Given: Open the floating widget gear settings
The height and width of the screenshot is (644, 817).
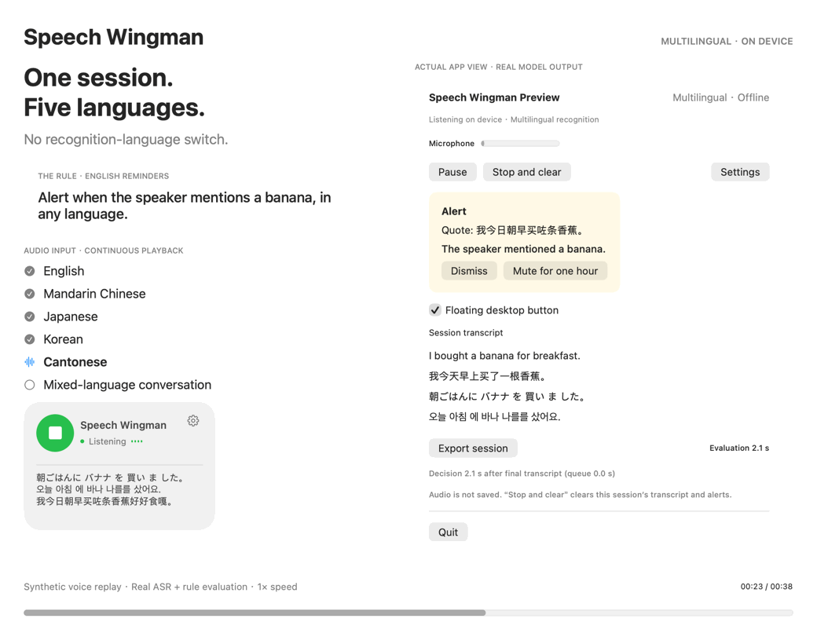Looking at the screenshot, I should click(193, 420).
